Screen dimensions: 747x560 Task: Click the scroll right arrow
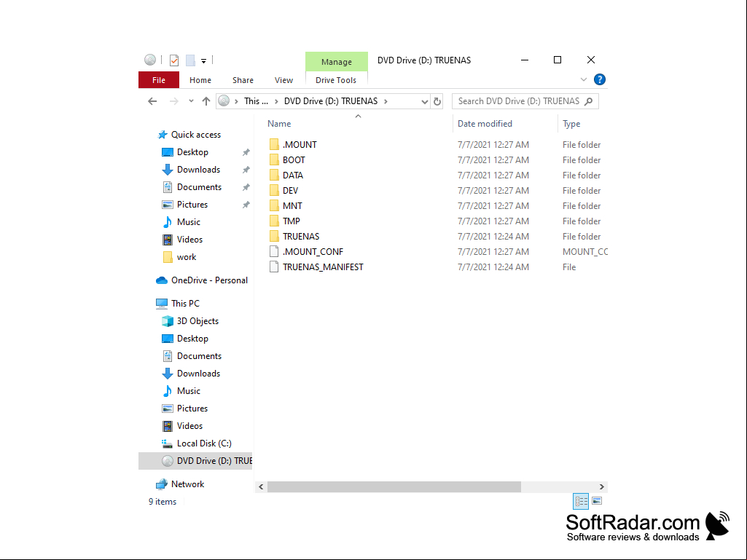pyautogui.click(x=602, y=486)
